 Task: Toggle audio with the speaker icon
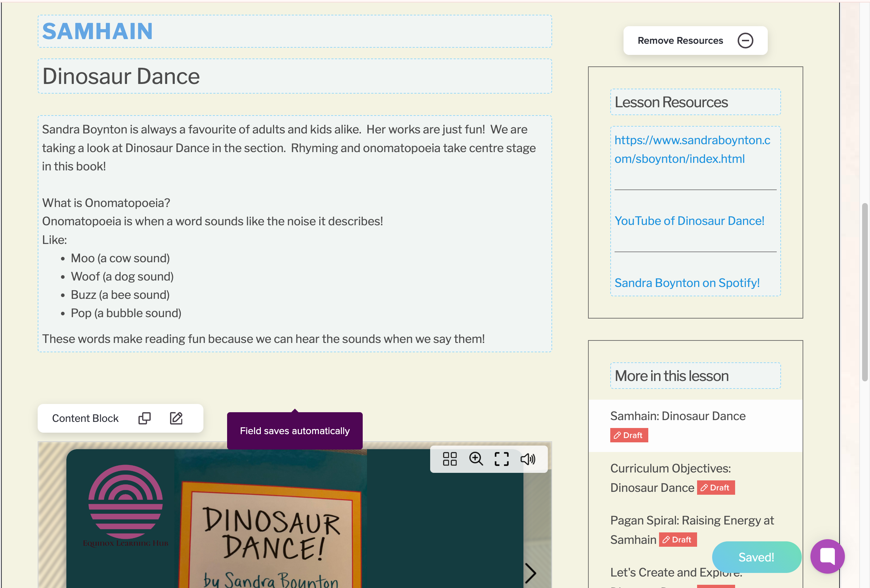(x=528, y=459)
